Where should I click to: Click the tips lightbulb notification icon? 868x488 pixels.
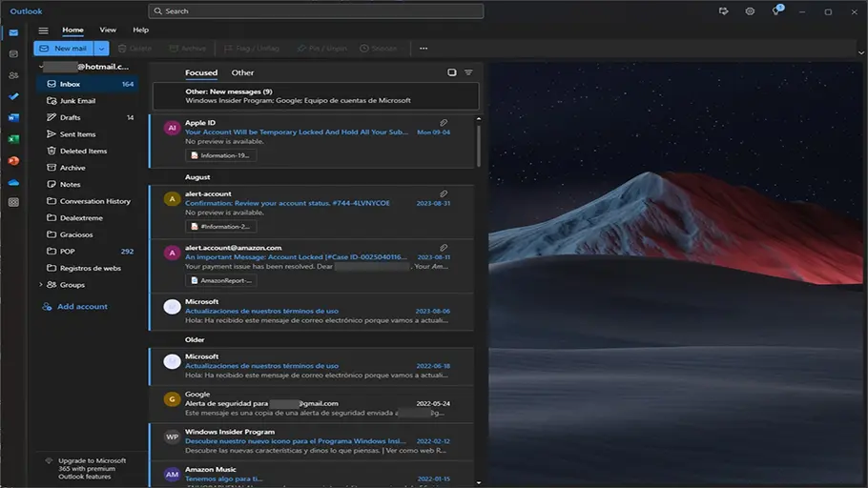(776, 11)
